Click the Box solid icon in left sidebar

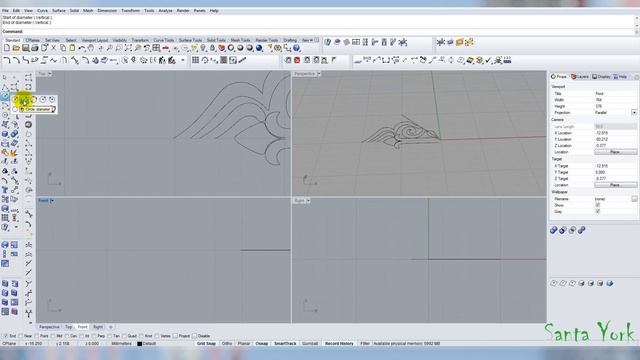pos(5,134)
